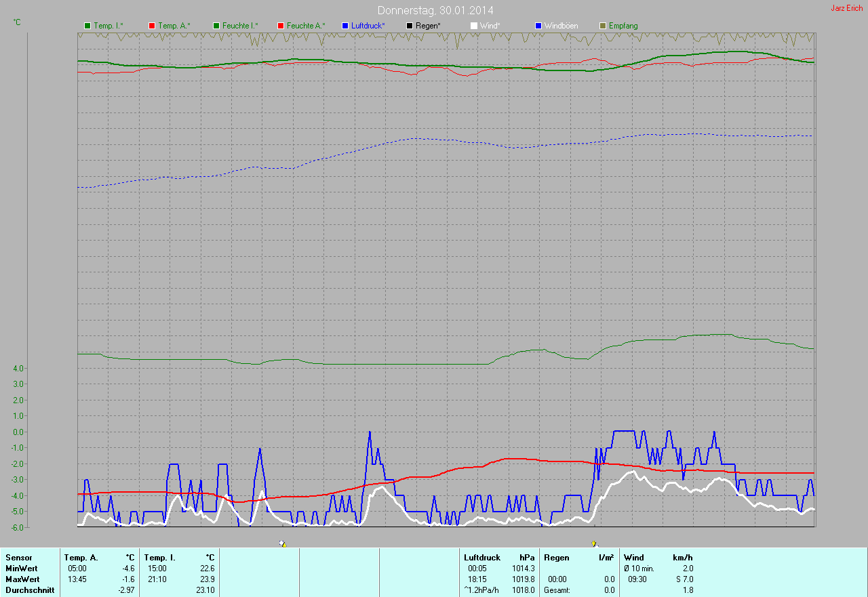Click the sunrise marker icon below the chart
The image size is (868, 597).
tap(283, 543)
